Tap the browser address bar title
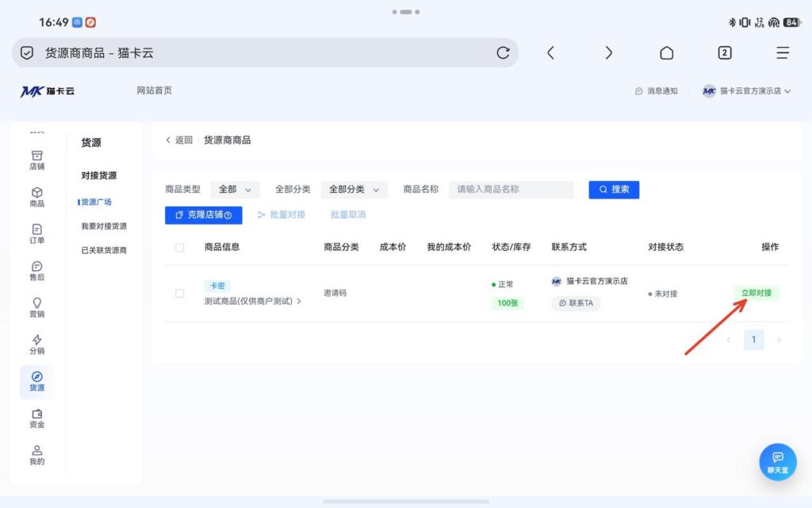The width and height of the screenshot is (812, 508). (99, 53)
